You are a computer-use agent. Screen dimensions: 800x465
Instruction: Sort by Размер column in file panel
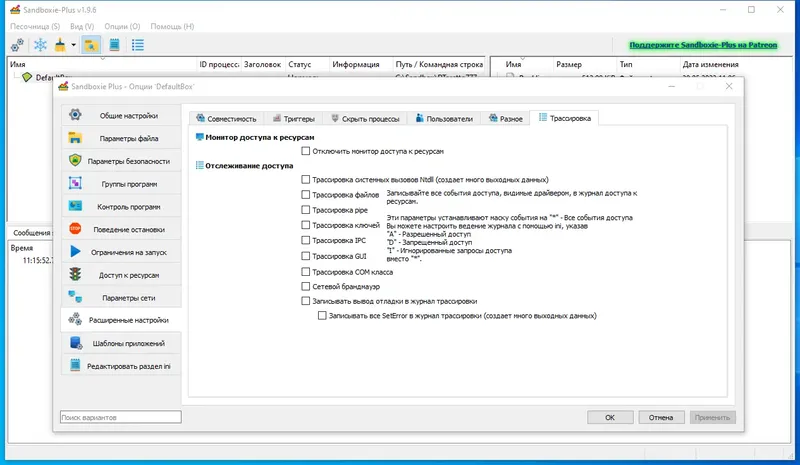[x=584, y=64]
